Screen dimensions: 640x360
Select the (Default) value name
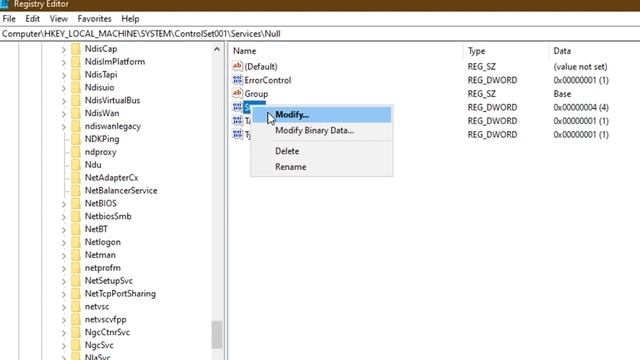pyautogui.click(x=261, y=67)
